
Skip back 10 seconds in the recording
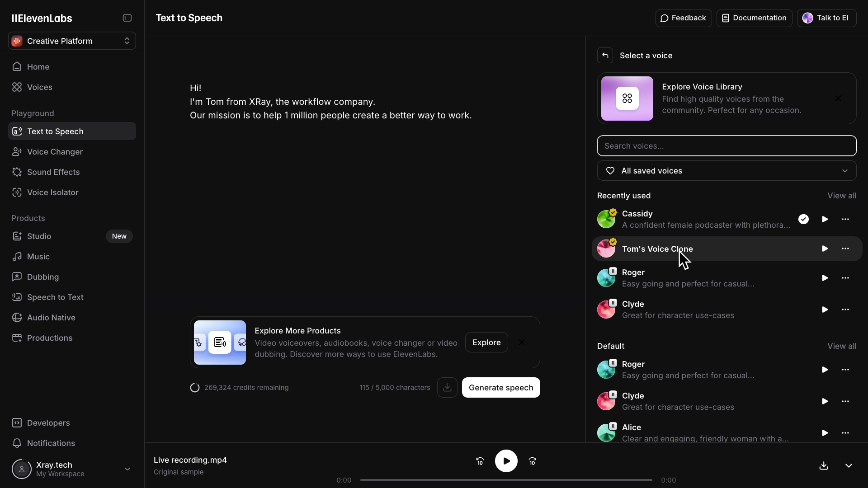point(480,461)
